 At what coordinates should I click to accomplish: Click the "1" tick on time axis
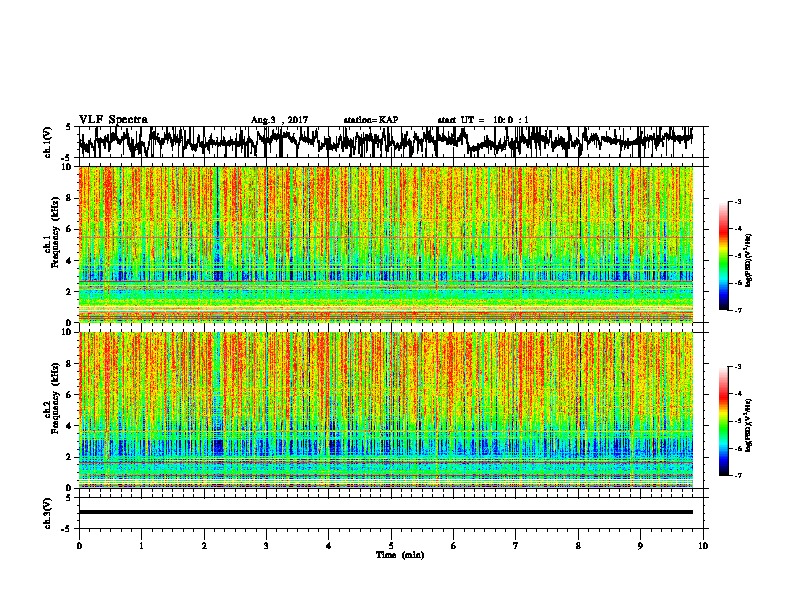141,546
